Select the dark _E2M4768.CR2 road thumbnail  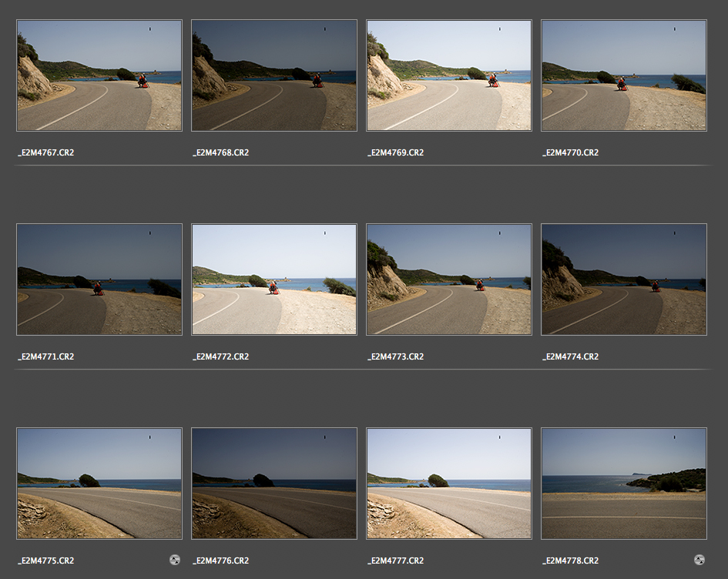274,75
